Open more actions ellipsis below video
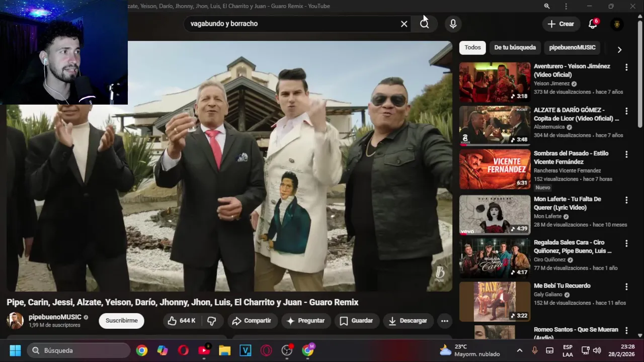Image resolution: width=644 pixels, height=362 pixels. click(x=444, y=321)
